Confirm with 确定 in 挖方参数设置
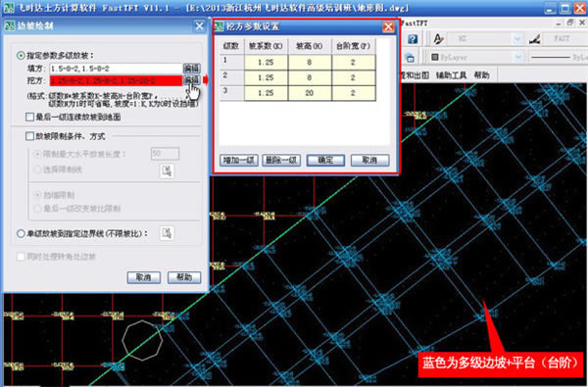Image resolution: width=588 pixels, height=387 pixels. [x=325, y=160]
